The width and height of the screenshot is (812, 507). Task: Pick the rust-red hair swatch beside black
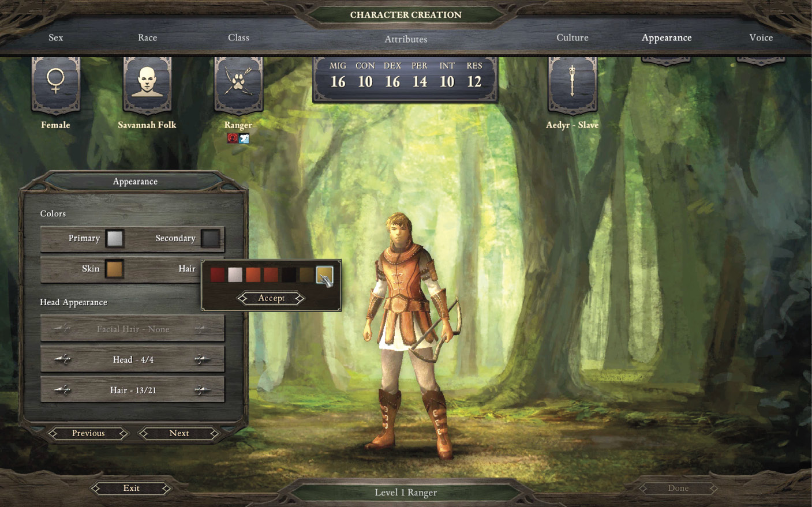pos(271,275)
